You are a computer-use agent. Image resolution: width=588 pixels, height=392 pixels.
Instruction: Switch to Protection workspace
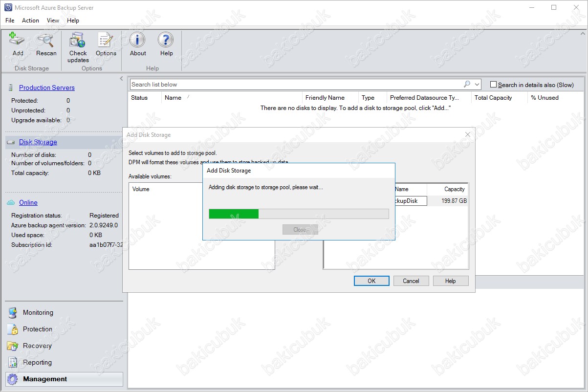[x=64, y=329]
